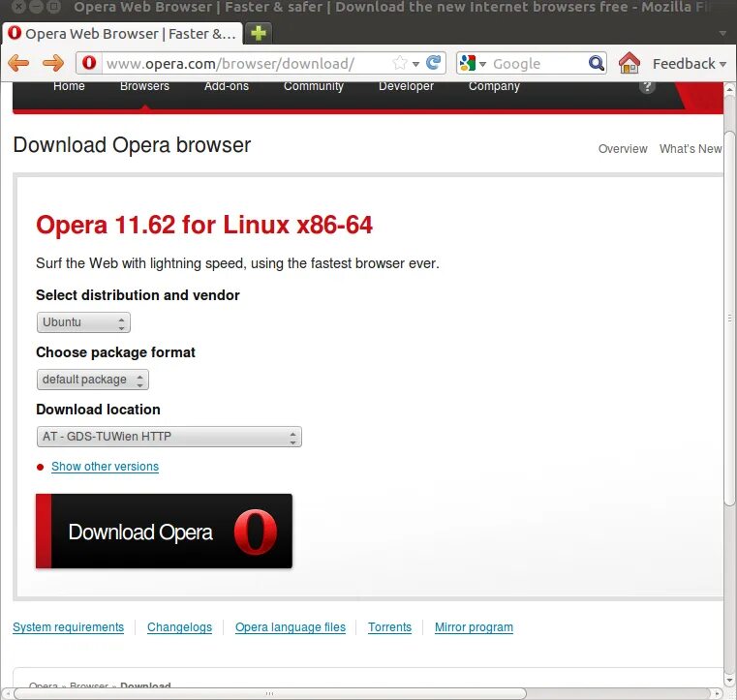
Task: Click the Show other versions link
Action: coord(105,467)
